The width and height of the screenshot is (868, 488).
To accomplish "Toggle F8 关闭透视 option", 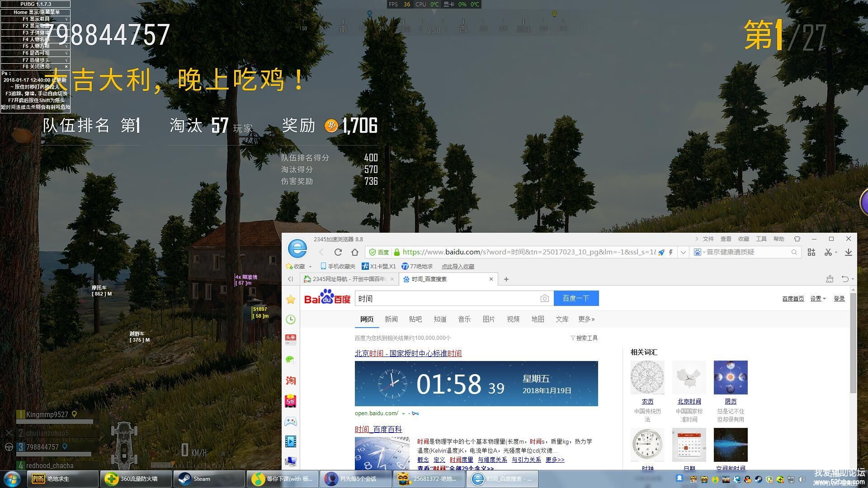I will coord(36,66).
